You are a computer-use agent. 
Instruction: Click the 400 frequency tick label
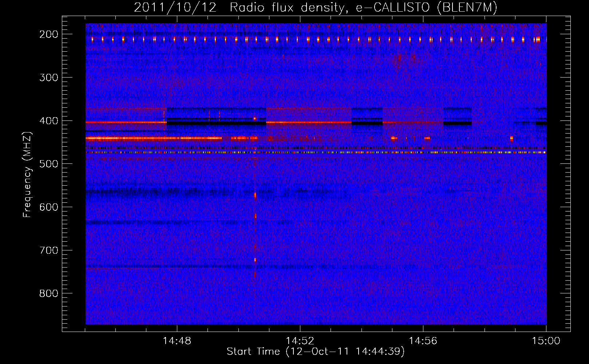click(x=48, y=121)
